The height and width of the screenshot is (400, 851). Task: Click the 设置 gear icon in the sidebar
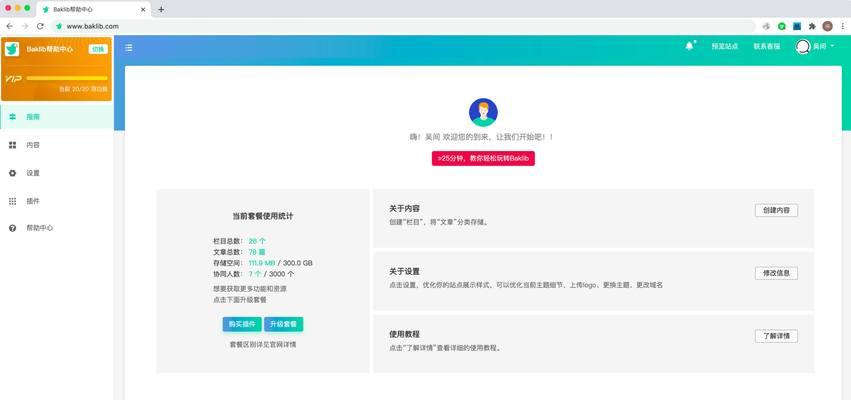[13, 173]
